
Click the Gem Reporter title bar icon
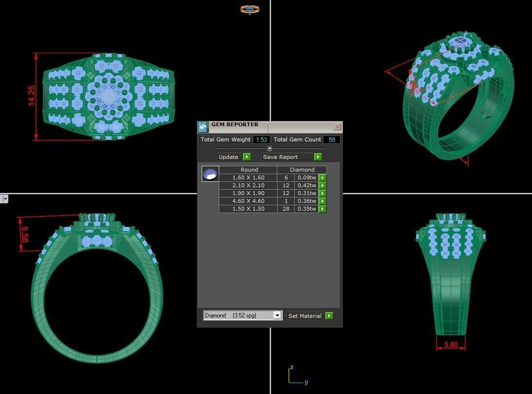tap(203, 127)
